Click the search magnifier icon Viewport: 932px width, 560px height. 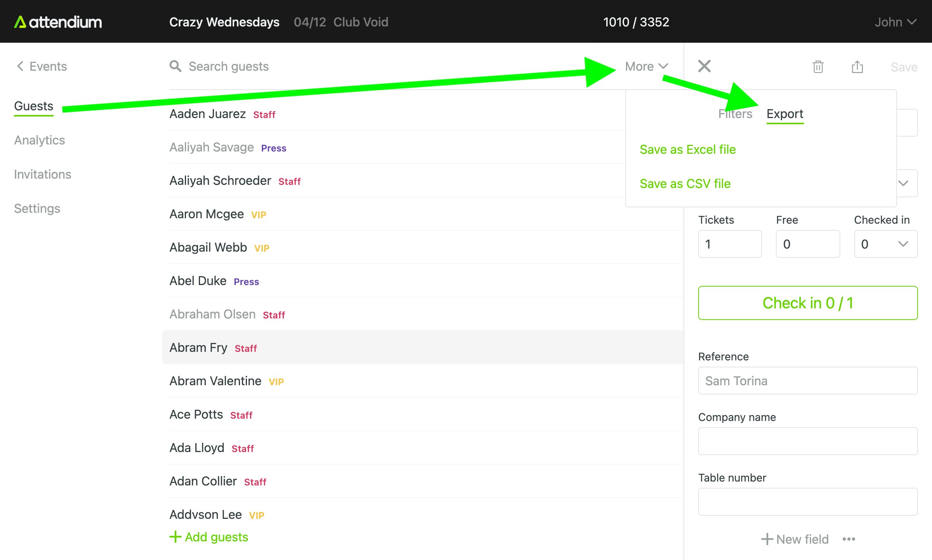176,66
